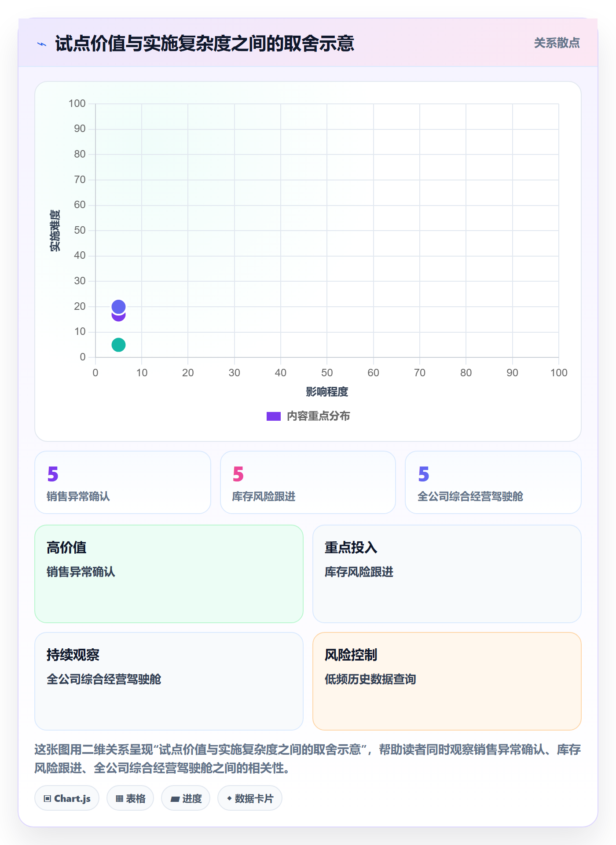Viewport: 616px width, 845px height.
Task: Select the purple scatter point behind the blue one
Action: pos(118,318)
